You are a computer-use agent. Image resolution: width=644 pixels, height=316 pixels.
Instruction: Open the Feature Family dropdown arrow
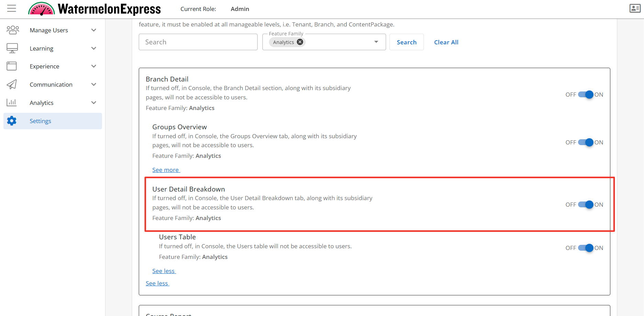pyautogui.click(x=376, y=42)
